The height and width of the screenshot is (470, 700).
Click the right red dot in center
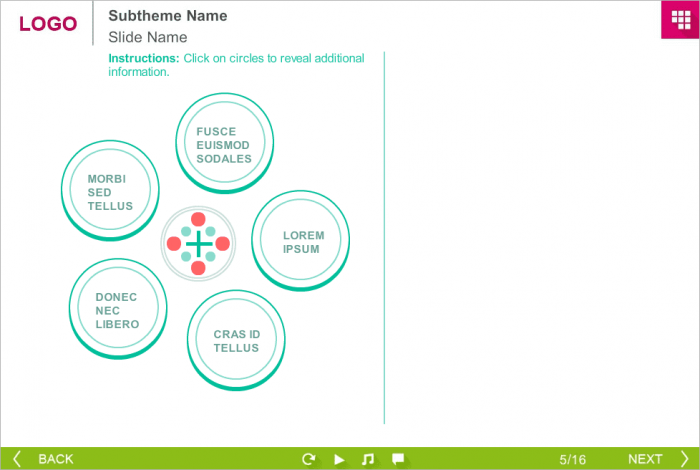coord(223,243)
